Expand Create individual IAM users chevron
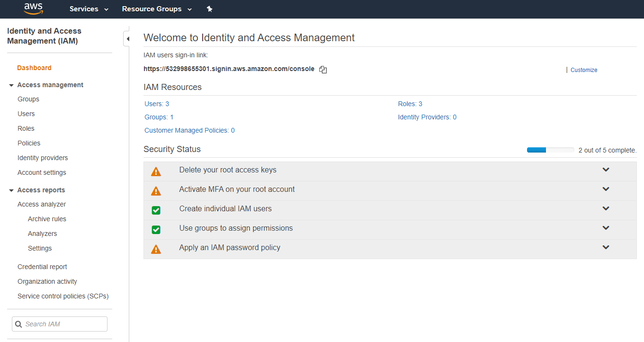This screenshot has width=644, height=342. point(606,208)
